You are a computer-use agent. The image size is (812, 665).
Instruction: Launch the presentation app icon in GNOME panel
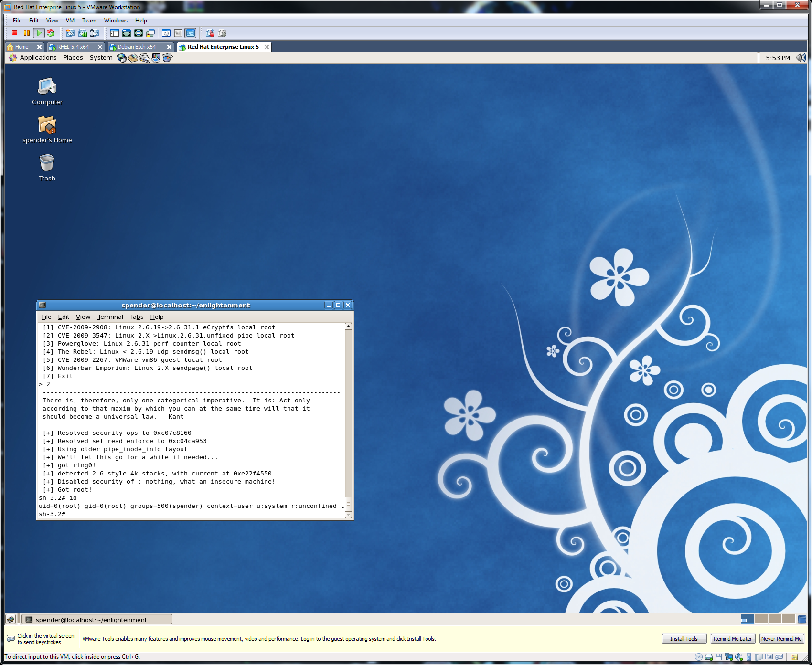coord(156,58)
